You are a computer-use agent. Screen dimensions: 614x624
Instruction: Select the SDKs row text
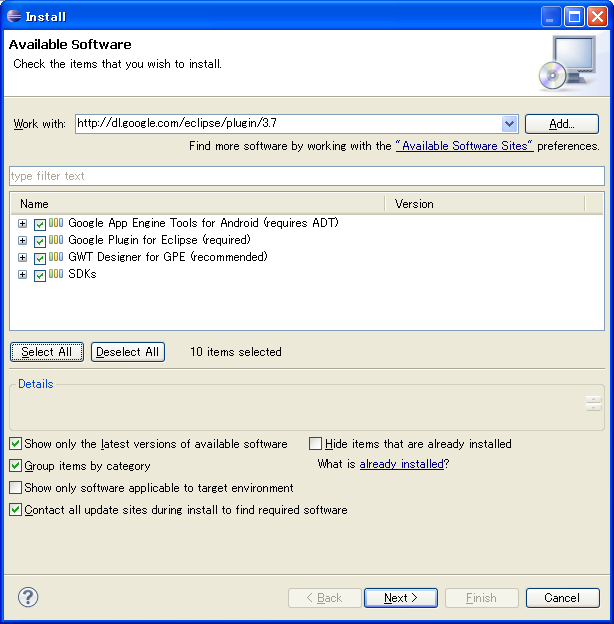point(82,274)
